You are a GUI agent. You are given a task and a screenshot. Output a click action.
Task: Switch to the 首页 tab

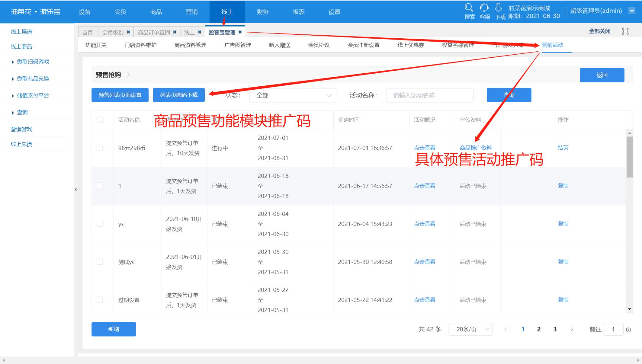coord(87,32)
